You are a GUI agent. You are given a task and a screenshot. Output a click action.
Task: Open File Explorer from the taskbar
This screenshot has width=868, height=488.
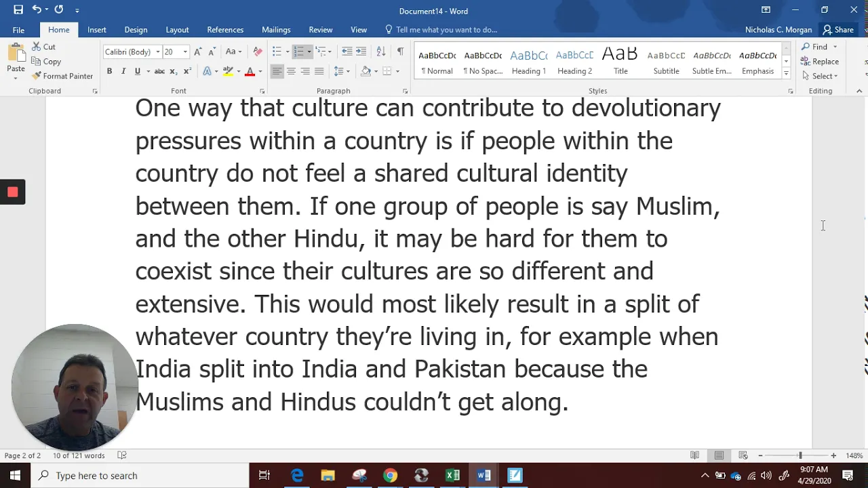[328, 476]
